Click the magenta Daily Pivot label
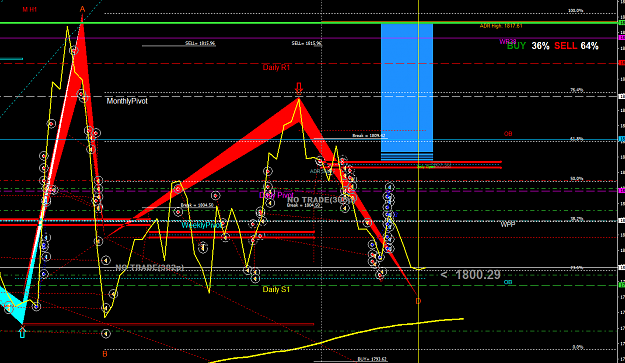The height and width of the screenshot is (363, 625). click(x=276, y=195)
